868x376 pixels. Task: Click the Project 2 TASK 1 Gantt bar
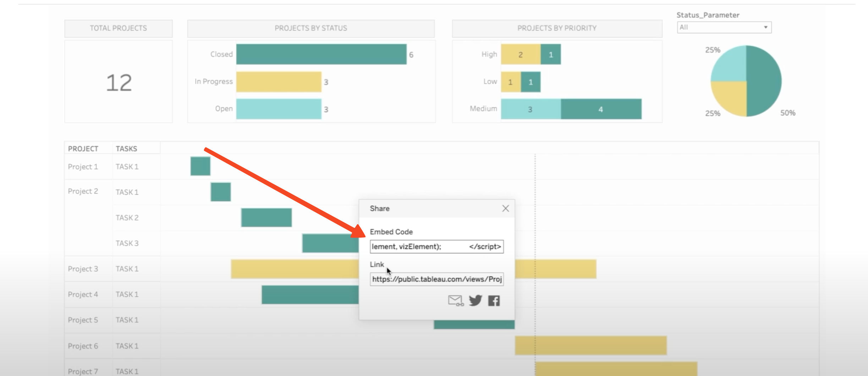tap(221, 192)
